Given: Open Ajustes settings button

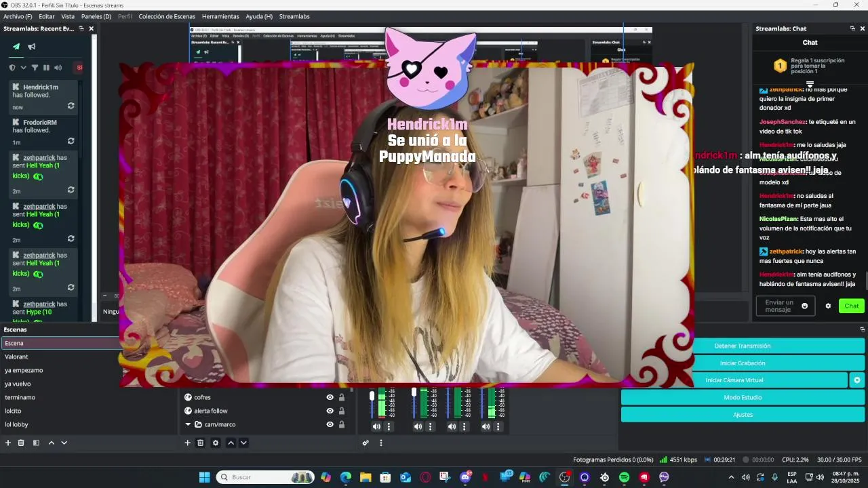Looking at the screenshot, I should [x=743, y=414].
